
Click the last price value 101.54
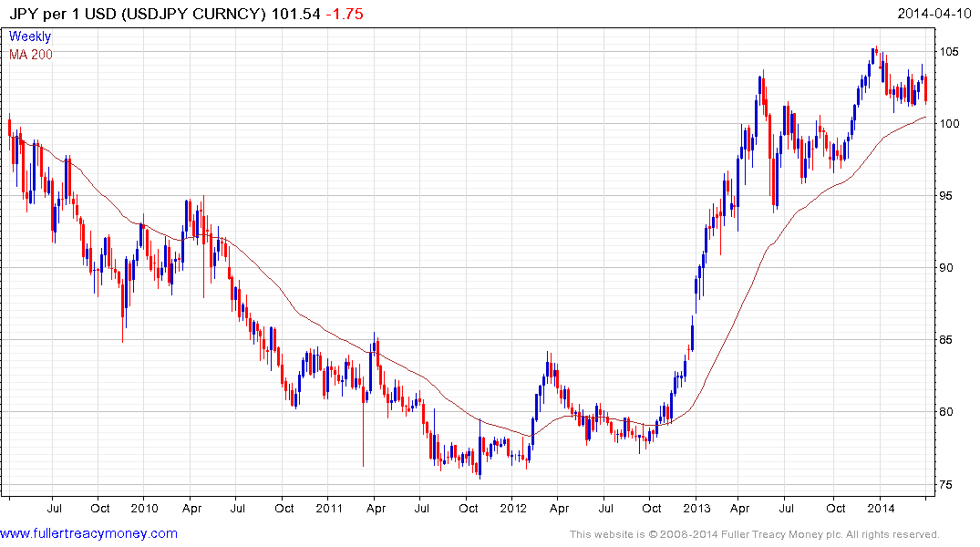[x=295, y=14]
